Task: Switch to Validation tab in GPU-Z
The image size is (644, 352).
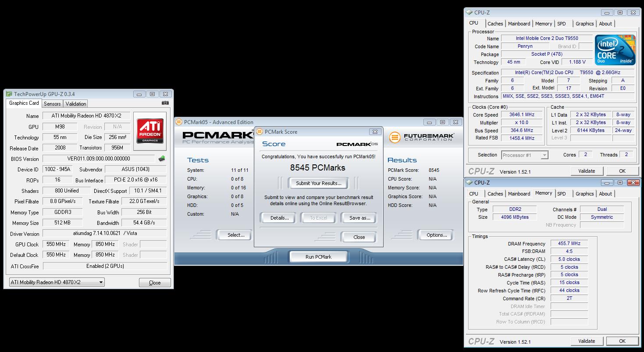Action: click(x=76, y=104)
